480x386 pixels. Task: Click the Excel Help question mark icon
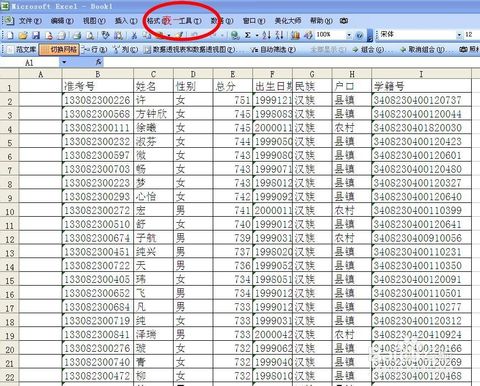click(x=359, y=35)
